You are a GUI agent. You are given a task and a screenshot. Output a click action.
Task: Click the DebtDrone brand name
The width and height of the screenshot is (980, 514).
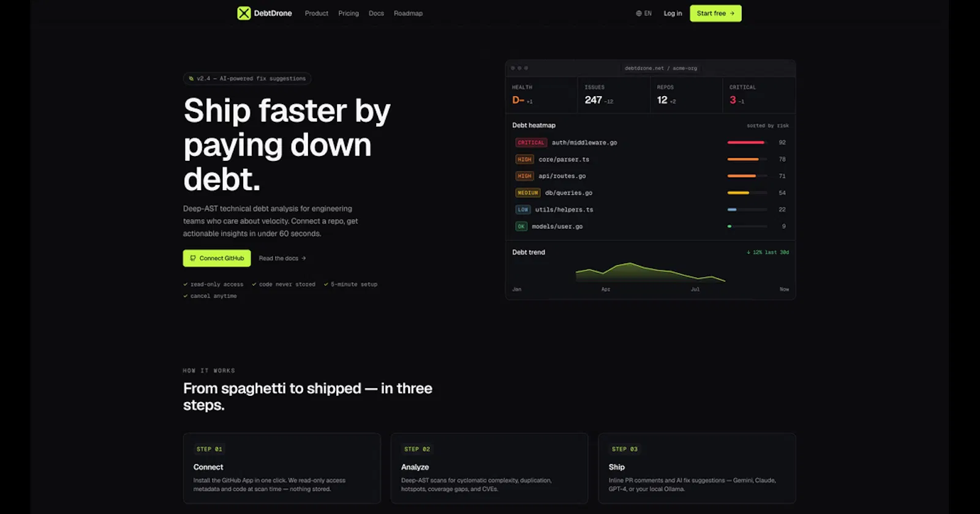click(273, 13)
